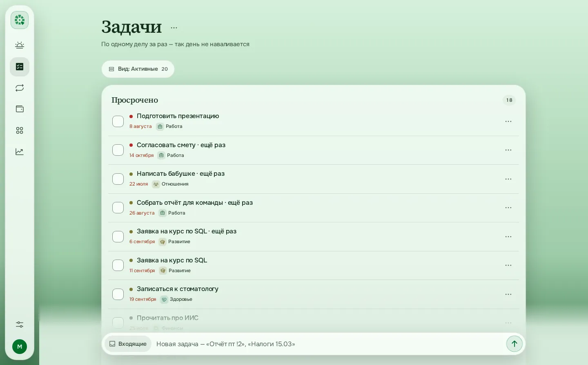Open task Прочитать про ИИС
This screenshot has width=588, height=365.
click(167, 318)
